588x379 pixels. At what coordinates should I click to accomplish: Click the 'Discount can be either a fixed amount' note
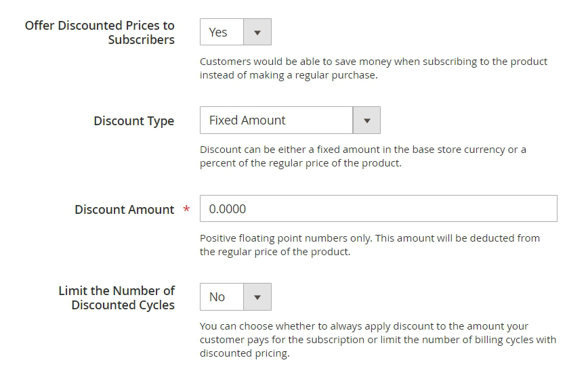[362, 150]
